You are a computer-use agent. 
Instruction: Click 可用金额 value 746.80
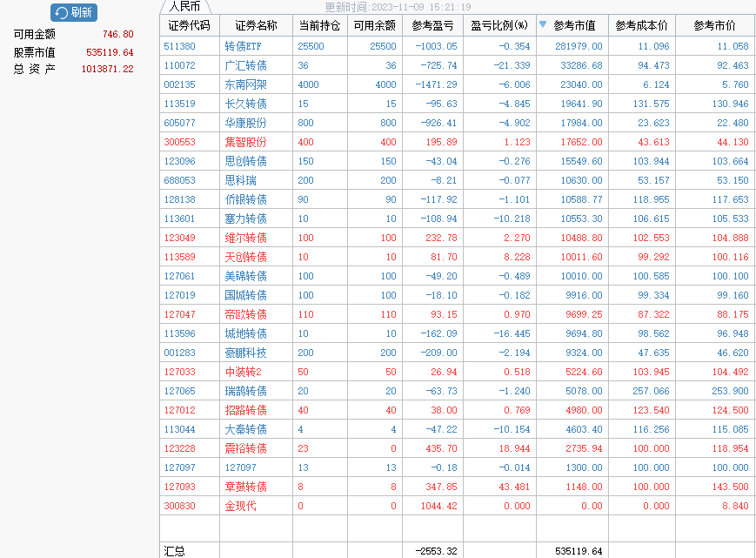click(118, 34)
